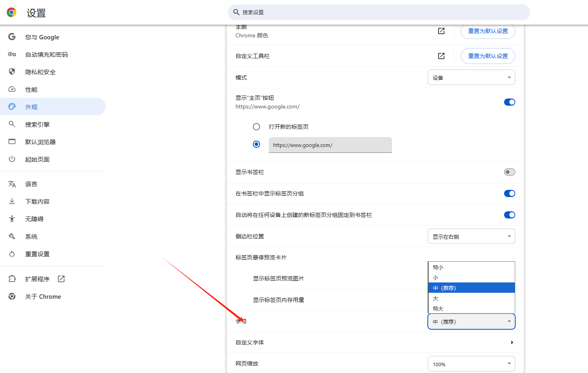Click the 显示标签页内存用量 row
588x373 pixels.
coord(340,300)
